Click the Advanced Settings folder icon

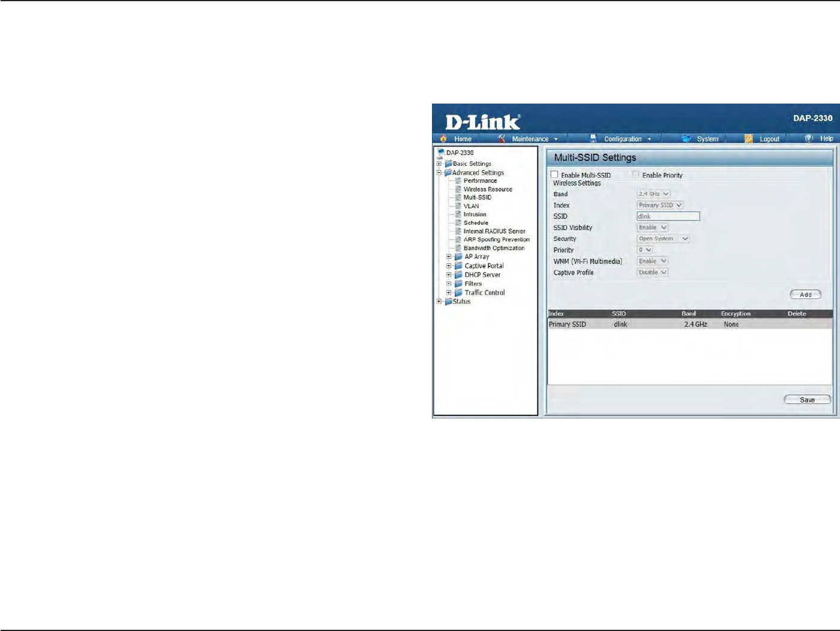coord(448,172)
